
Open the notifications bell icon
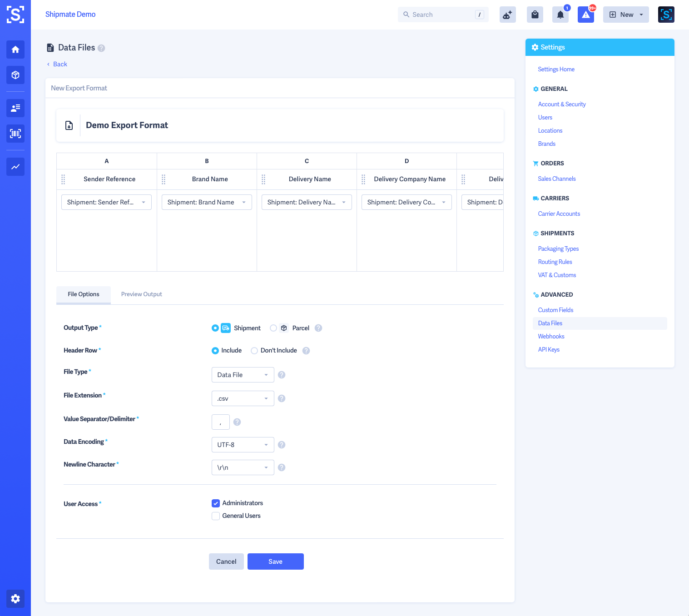[x=560, y=15]
